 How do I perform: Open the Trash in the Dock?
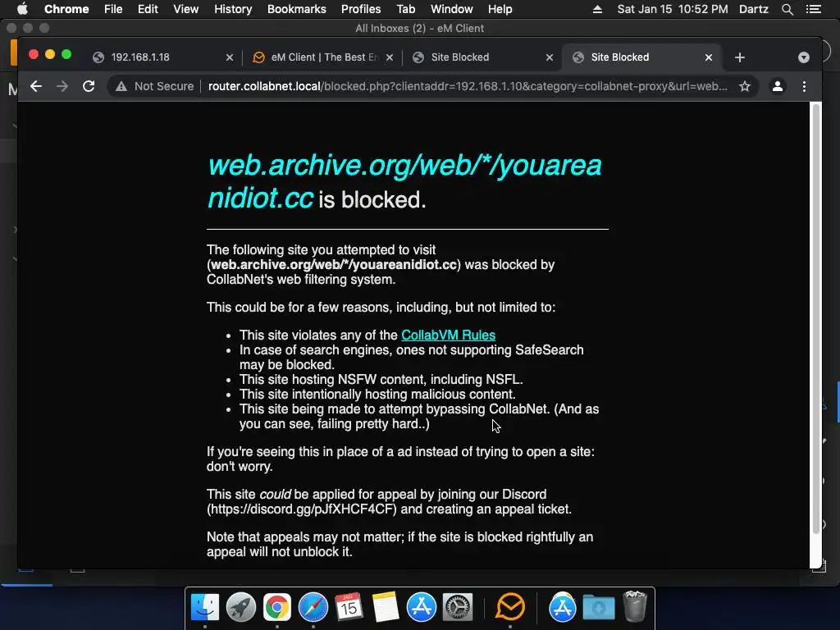[x=635, y=606]
